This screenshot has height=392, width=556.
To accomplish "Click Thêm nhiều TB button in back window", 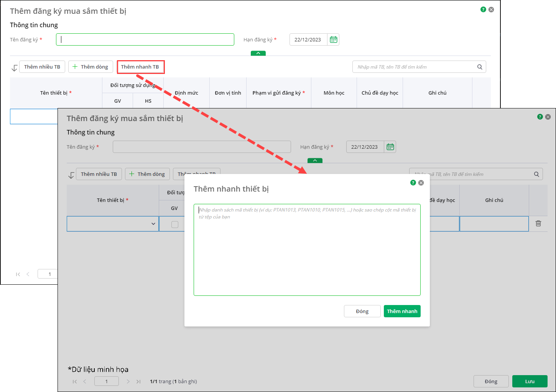I will pos(42,67).
